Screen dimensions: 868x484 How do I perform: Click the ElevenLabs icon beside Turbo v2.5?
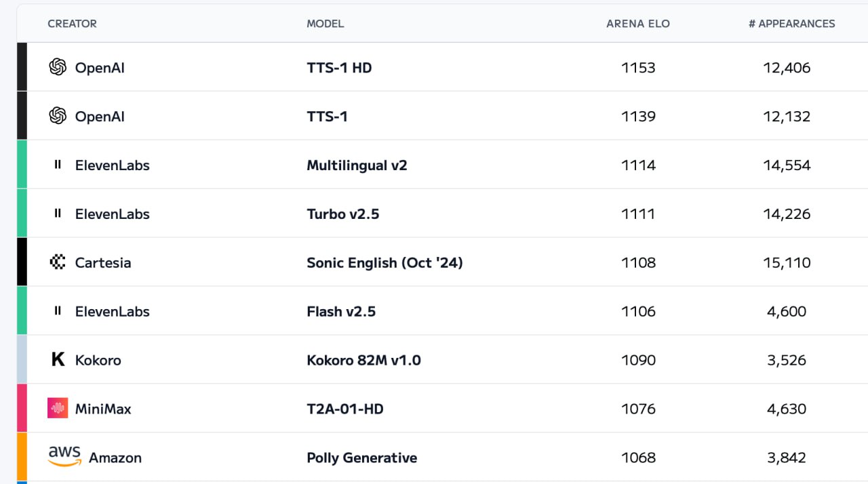58,214
